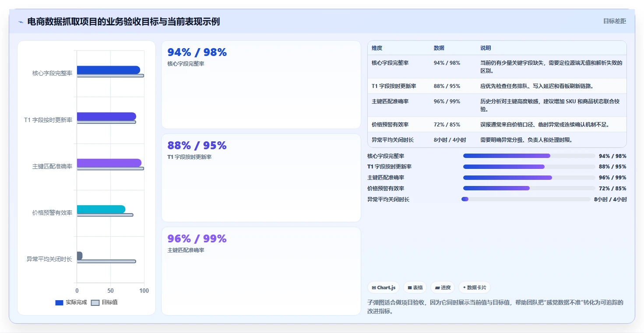The image size is (644, 333).
Task: Open the 88% / 95% data card
Action: pos(261,178)
